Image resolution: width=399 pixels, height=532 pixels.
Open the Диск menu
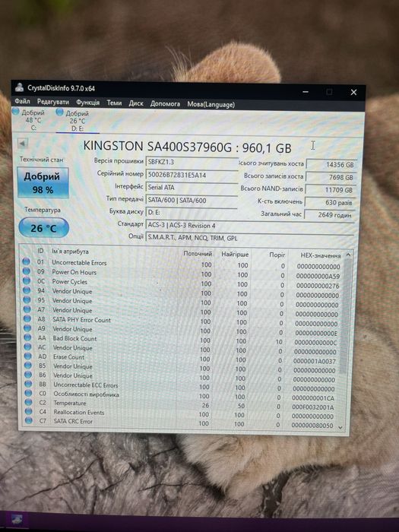click(x=136, y=103)
